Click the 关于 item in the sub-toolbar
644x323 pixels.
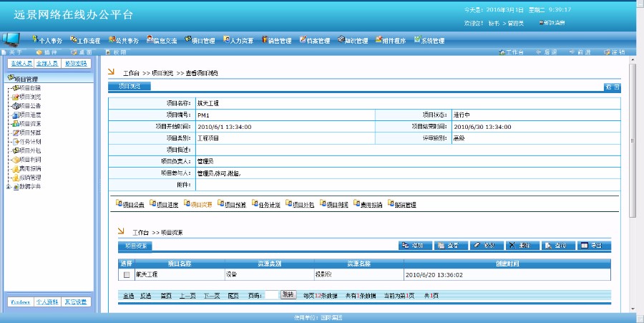12,52
